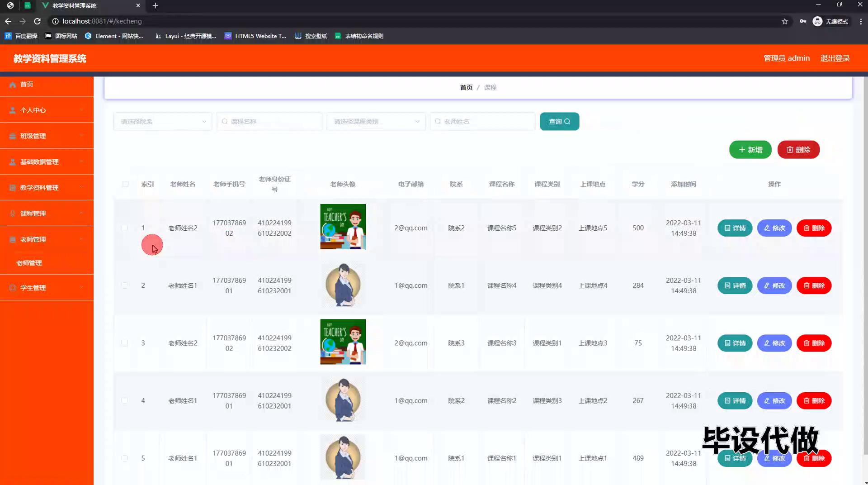Click the user icon beside 个人中心

tap(13, 110)
